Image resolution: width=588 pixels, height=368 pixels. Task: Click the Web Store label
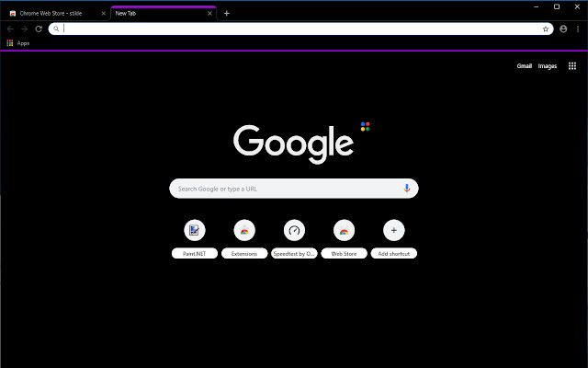[x=344, y=254]
